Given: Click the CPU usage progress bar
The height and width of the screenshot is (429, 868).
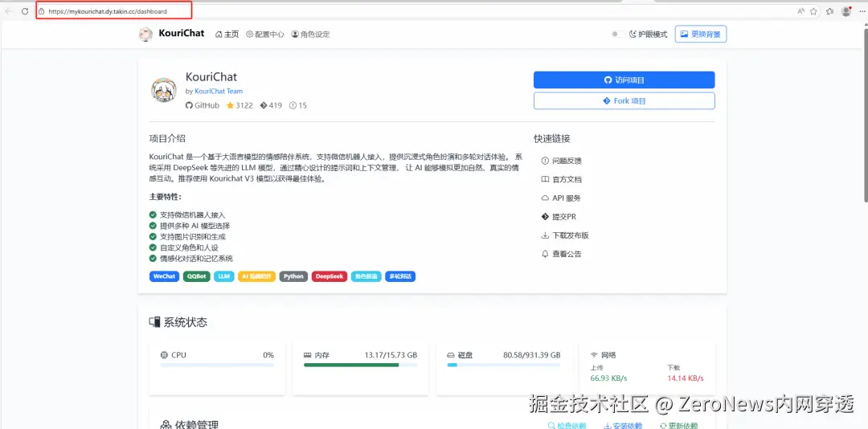Looking at the screenshot, I should coord(217,365).
